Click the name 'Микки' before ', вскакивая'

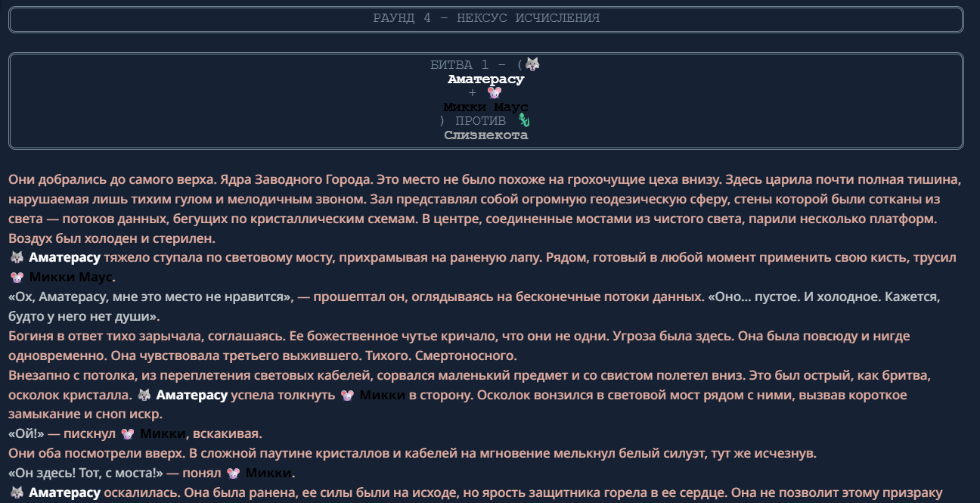pos(163,434)
